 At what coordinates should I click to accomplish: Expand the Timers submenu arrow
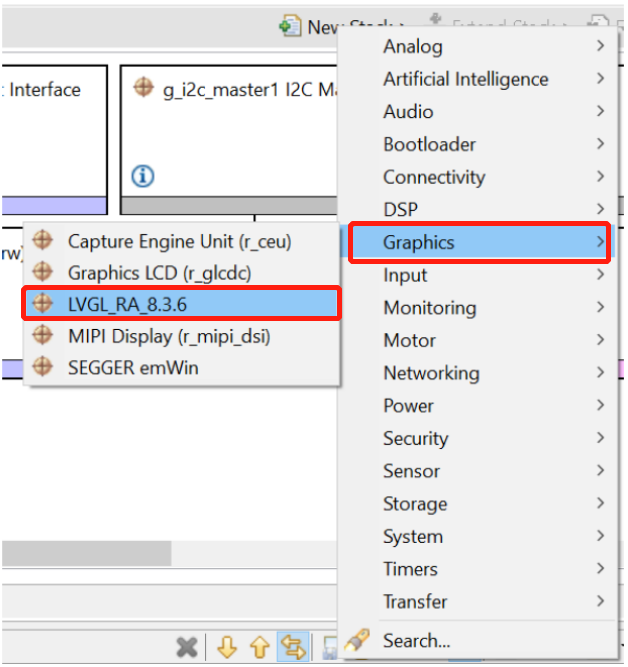[x=600, y=568]
